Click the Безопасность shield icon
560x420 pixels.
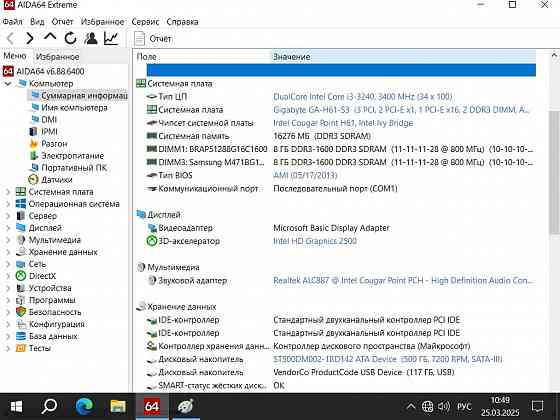21,312
